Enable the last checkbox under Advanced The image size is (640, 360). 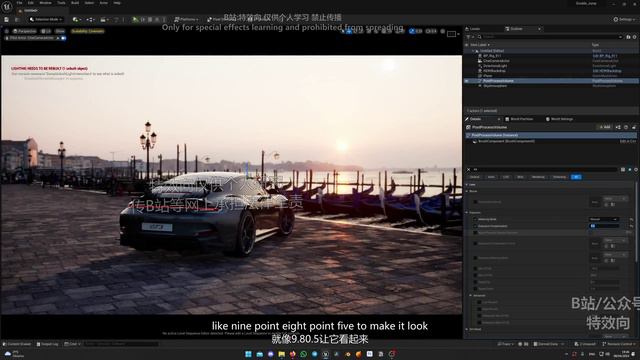point(479,322)
